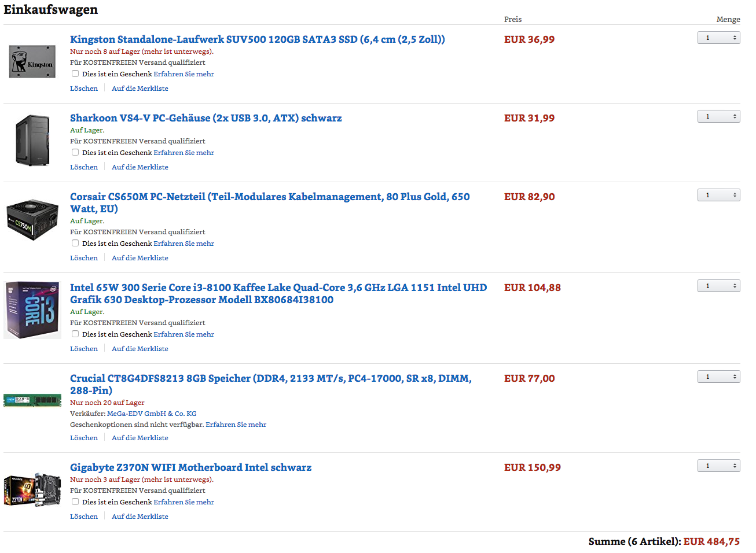756x553 pixels.
Task: Enable gift option for Intel i3 processor
Action: coord(75,334)
